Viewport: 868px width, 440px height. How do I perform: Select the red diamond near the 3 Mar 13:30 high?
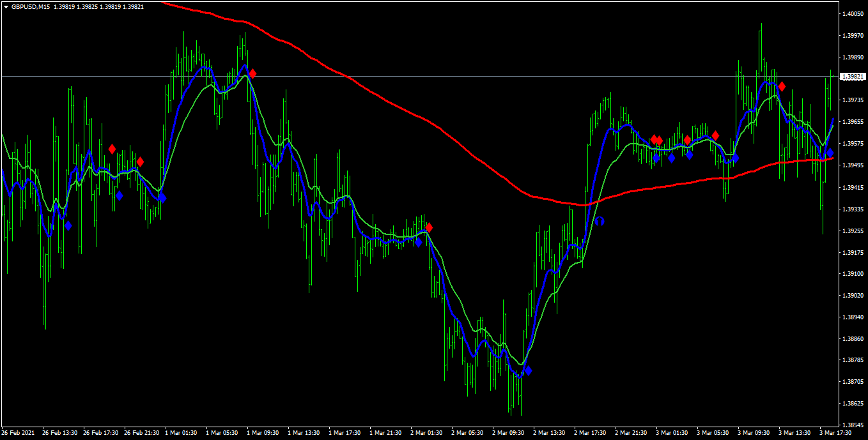pyautogui.click(x=782, y=86)
